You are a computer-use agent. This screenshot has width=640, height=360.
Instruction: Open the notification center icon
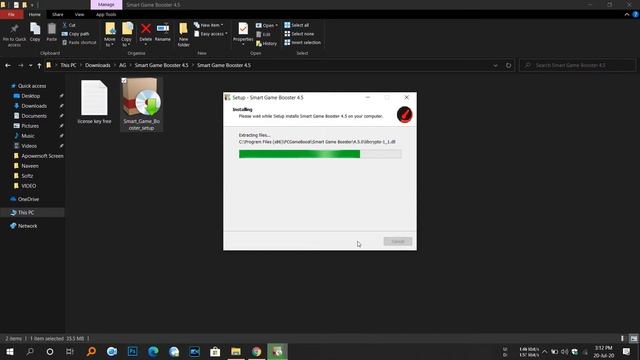[627, 351]
